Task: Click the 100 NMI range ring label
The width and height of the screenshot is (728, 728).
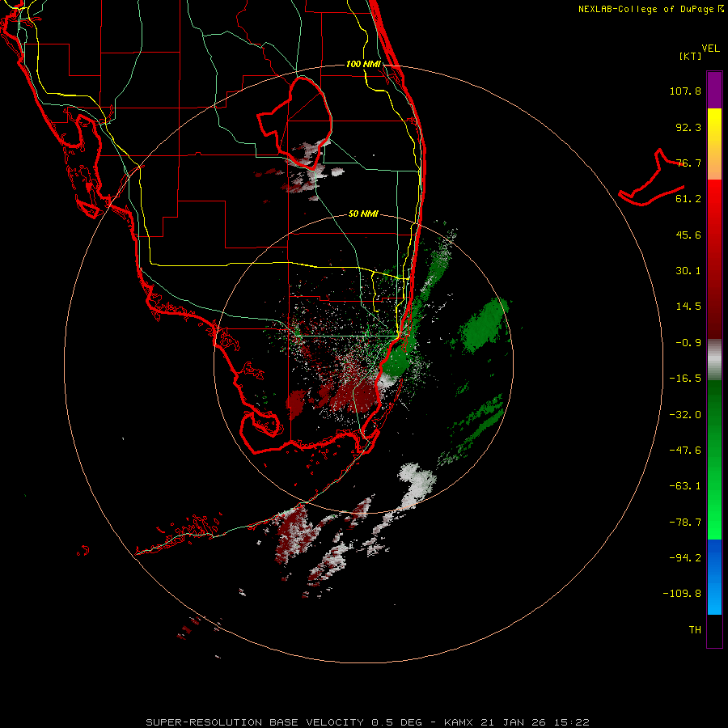Action: tap(363, 64)
